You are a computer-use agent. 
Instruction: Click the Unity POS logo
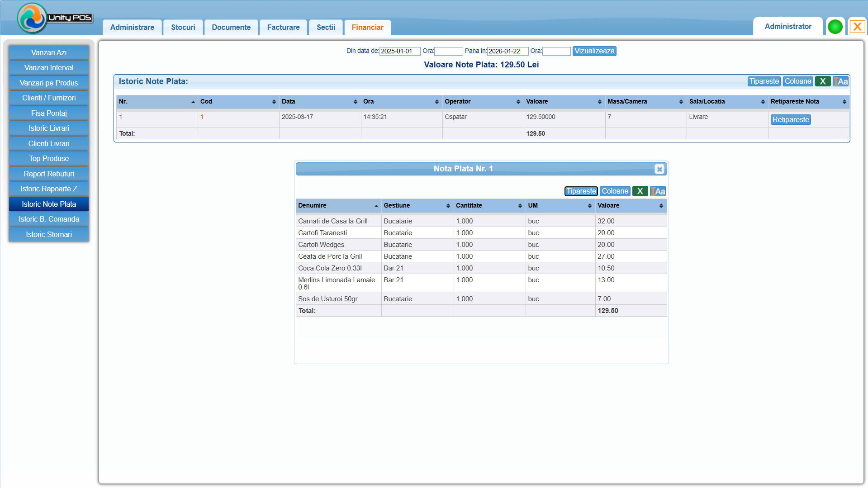(54, 18)
